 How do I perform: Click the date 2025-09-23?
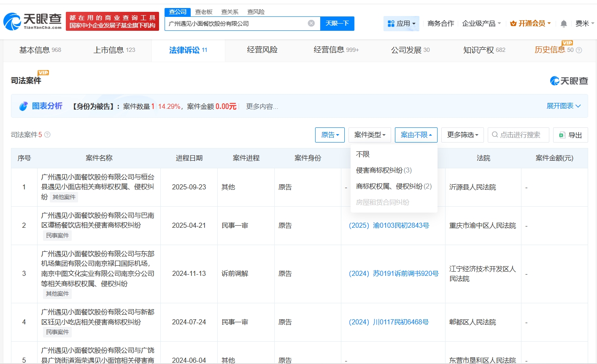point(189,187)
